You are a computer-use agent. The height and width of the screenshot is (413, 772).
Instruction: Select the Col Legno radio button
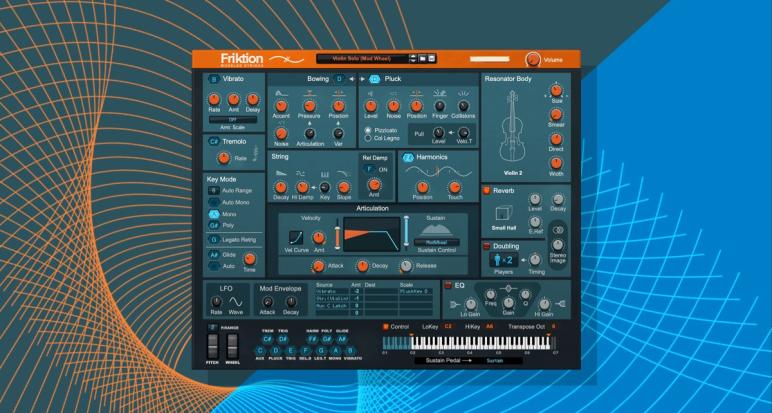point(368,138)
